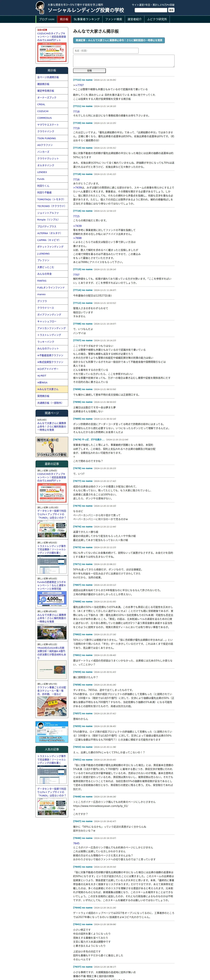Open ソーシャルレンディング投資の学校 site title
This screenshot has height=980, width=210.
point(86,10)
